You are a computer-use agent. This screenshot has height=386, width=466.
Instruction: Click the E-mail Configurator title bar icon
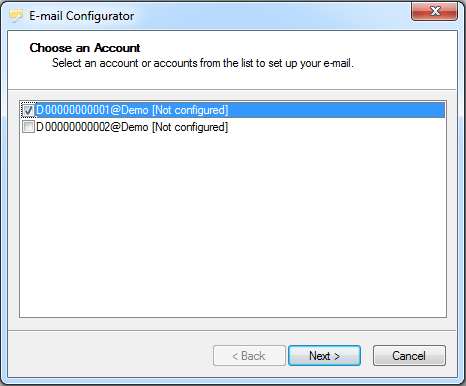16,16
